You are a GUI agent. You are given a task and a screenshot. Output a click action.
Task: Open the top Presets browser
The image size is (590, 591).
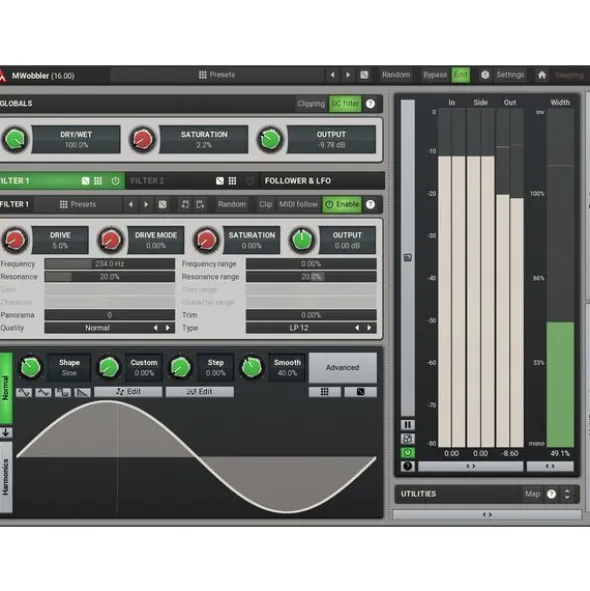click(x=217, y=75)
